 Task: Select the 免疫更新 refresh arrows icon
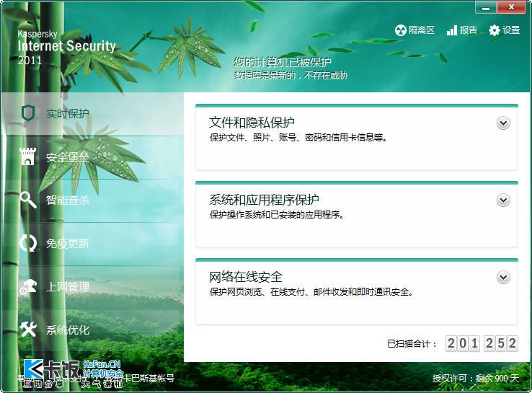[28, 243]
